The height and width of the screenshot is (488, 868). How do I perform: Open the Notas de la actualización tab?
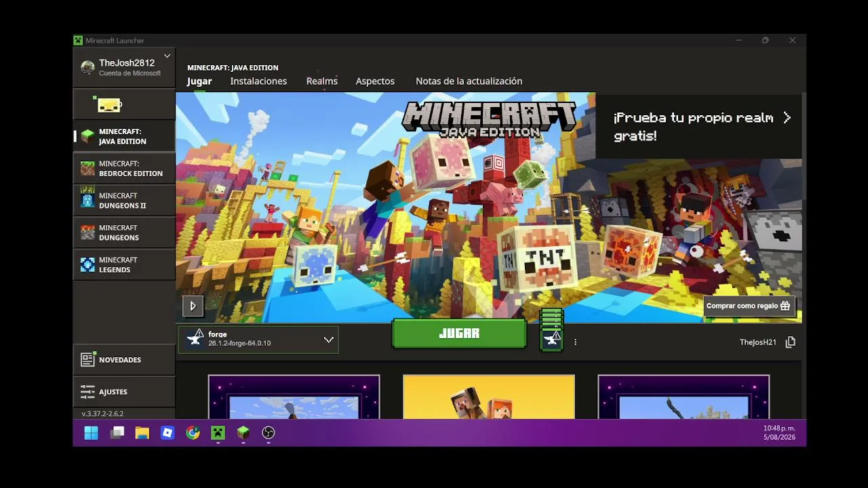pos(469,81)
